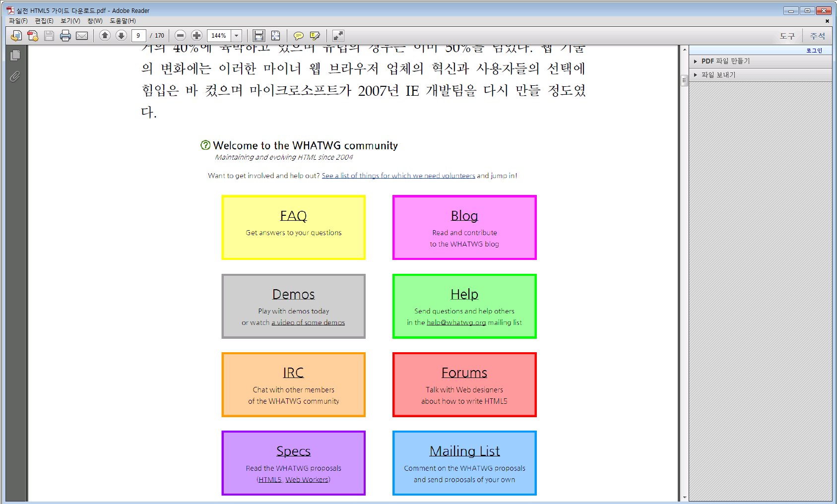Go to the next page with the down arrow
This screenshot has height=504, width=837.
pyautogui.click(x=121, y=35)
